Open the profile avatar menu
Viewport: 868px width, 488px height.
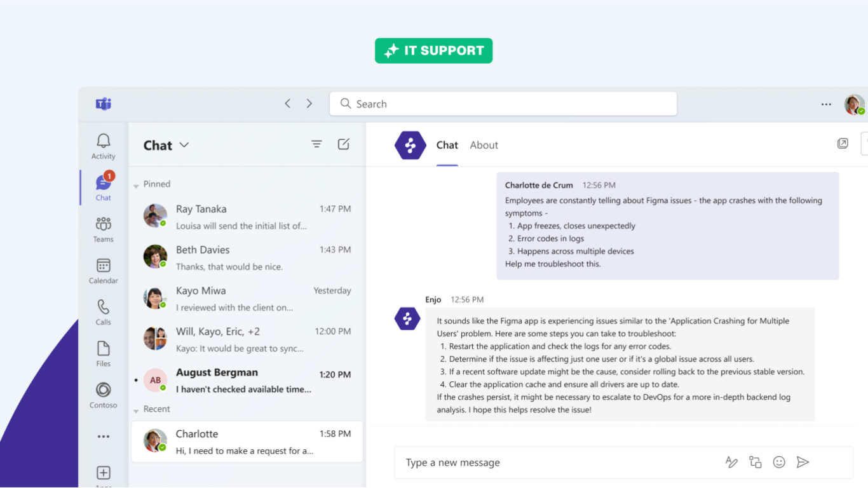[x=854, y=104]
